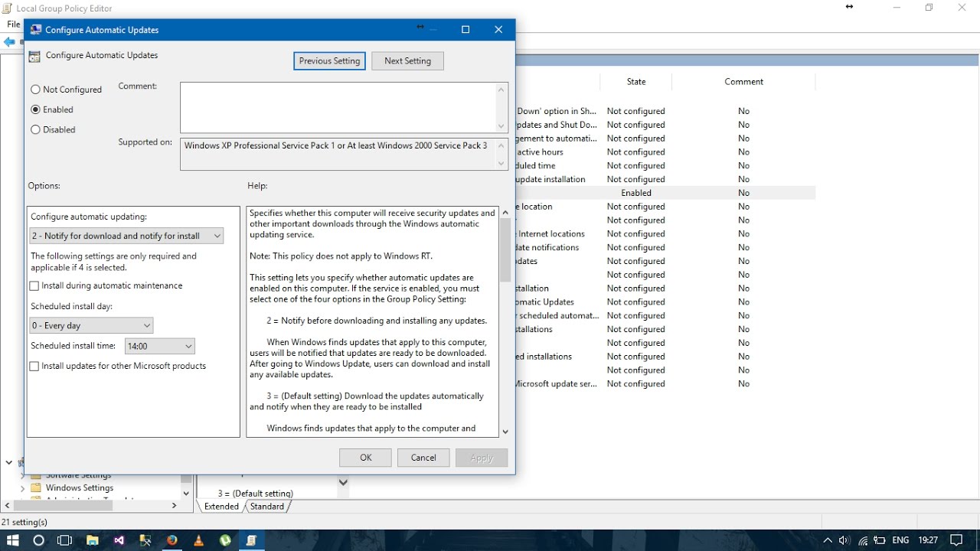
Task: Launch Visual Studio from the taskbar
Action: (x=119, y=540)
